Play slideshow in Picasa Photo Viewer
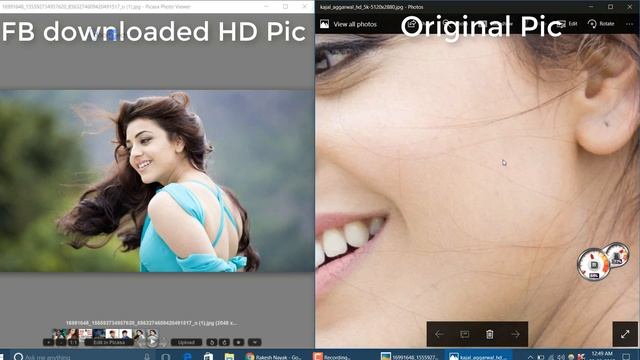 (x=152, y=342)
